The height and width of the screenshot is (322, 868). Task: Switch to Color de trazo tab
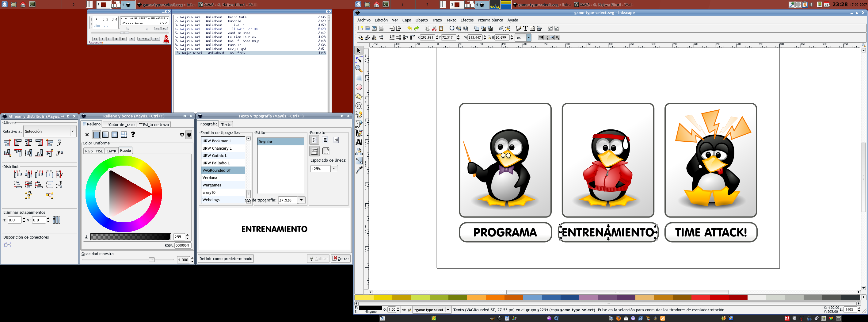click(120, 125)
